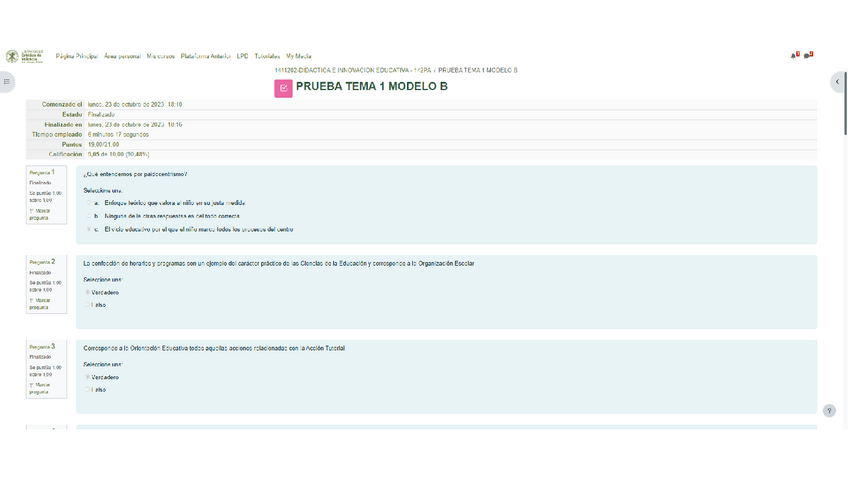Viewport: 848px width, 477px height.
Task: Open the help question mark button
Action: tap(829, 410)
